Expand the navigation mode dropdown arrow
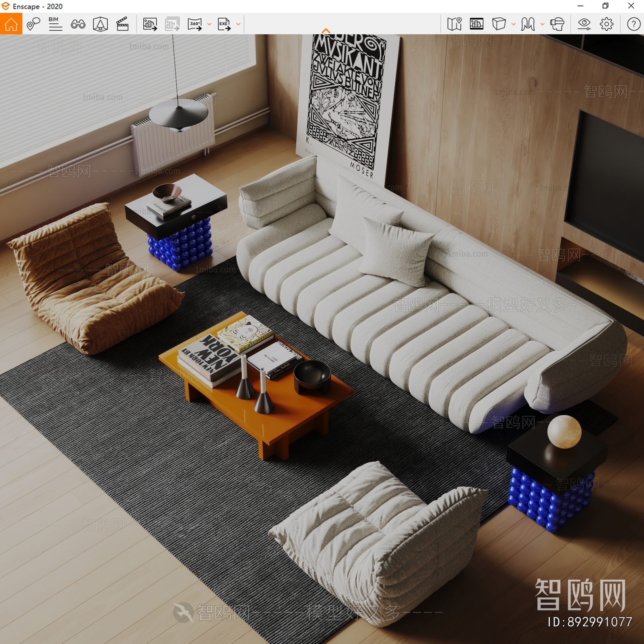Image resolution: width=644 pixels, height=644 pixels. click(x=543, y=24)
